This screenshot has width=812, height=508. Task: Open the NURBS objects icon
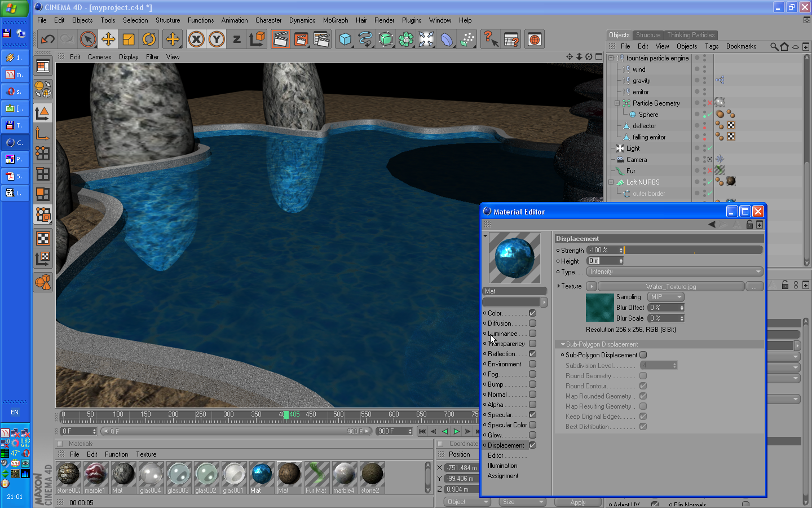pos(386,39)
